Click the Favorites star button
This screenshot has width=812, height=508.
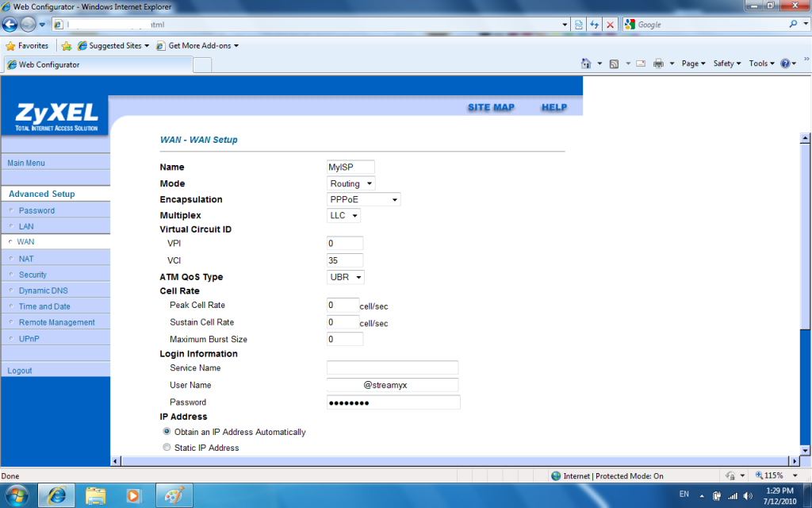[27, 45]
